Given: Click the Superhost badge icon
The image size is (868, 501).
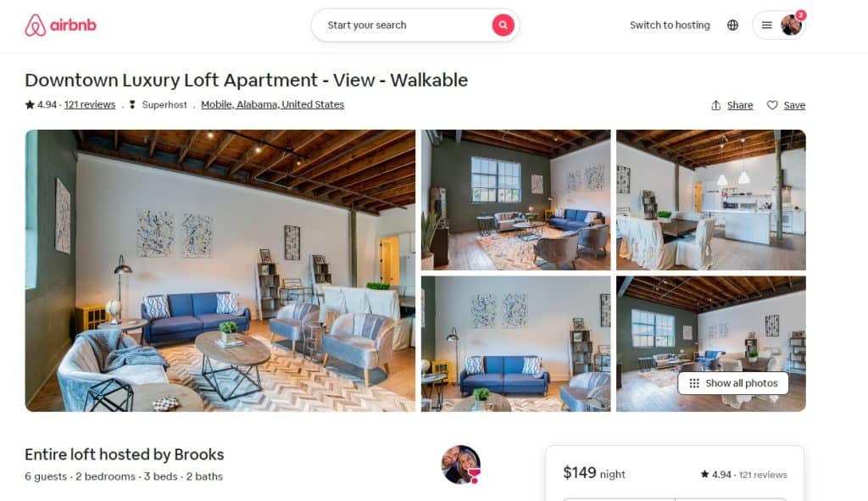Looking at the screenshot, I should click(132, 104).
